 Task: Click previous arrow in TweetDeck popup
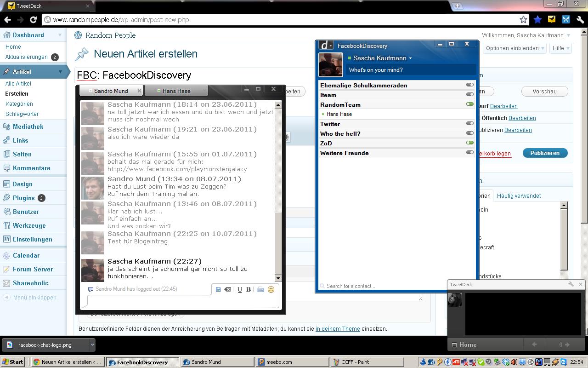[534, 345]
